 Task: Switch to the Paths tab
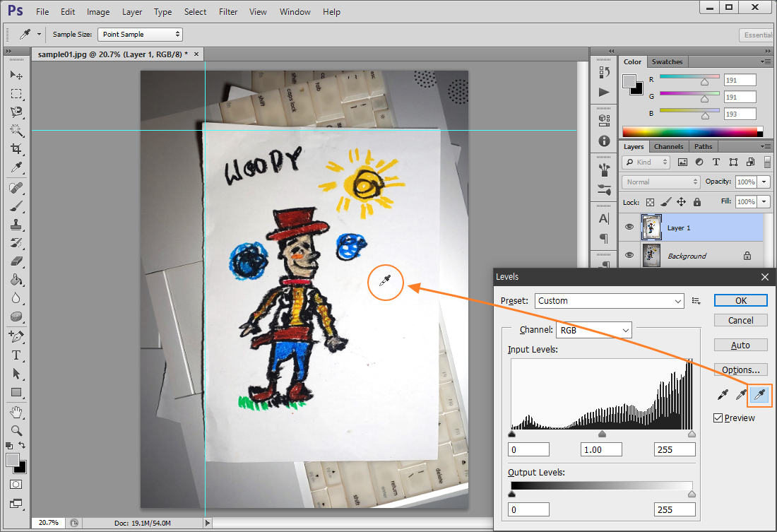pos(703,147)
